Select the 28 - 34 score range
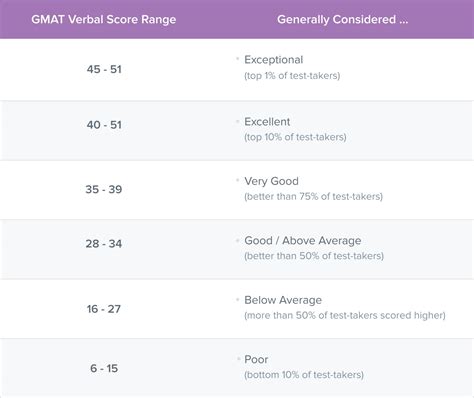This screenshot has height=398, width=474. click(104, 244)
